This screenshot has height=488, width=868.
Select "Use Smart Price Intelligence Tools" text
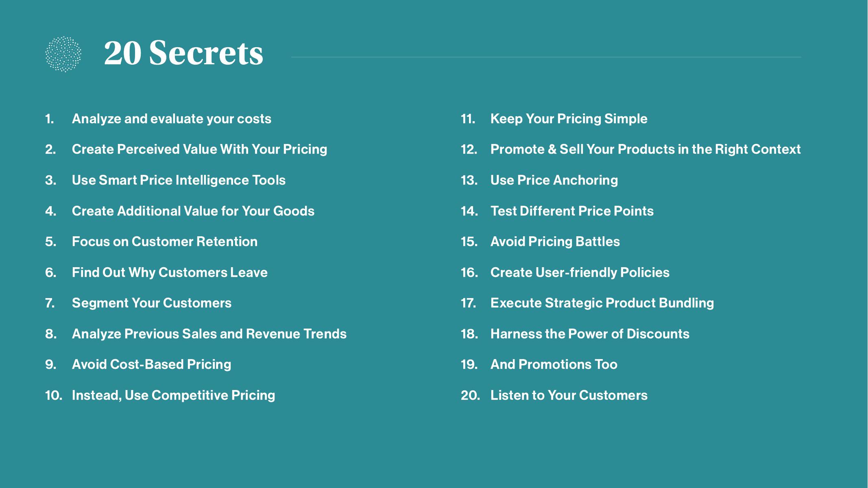point(179,180)
